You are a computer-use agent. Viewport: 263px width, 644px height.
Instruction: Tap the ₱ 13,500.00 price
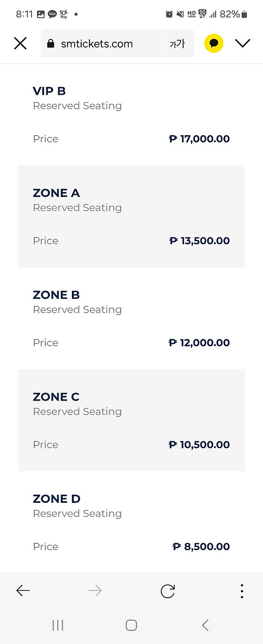(x=199, y=241)
